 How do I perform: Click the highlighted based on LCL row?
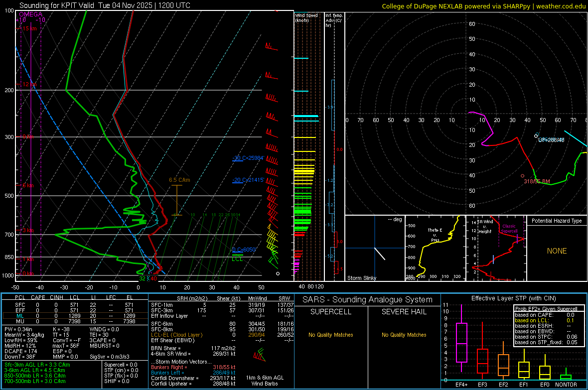(x=545, y=320)
